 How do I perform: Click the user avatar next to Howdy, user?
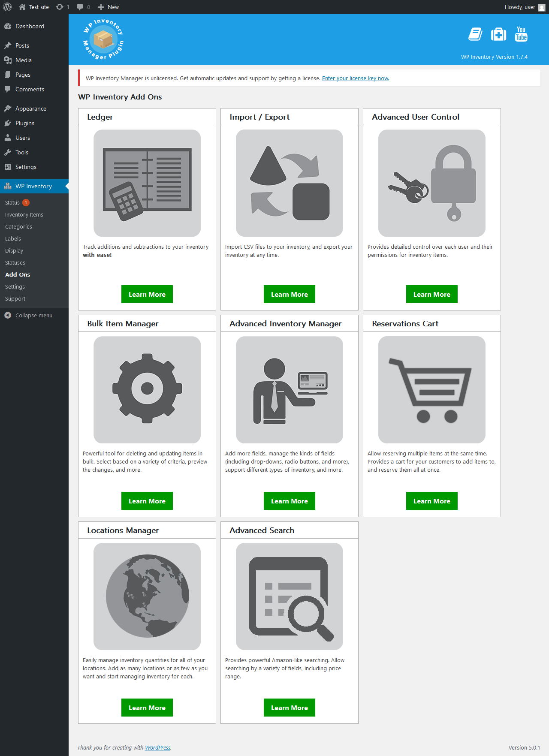542,7
